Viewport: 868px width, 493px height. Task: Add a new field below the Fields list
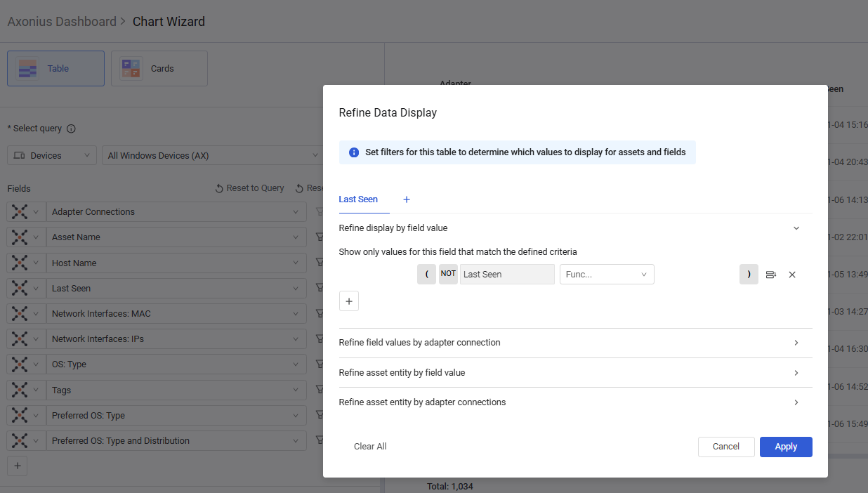point(18,466)
